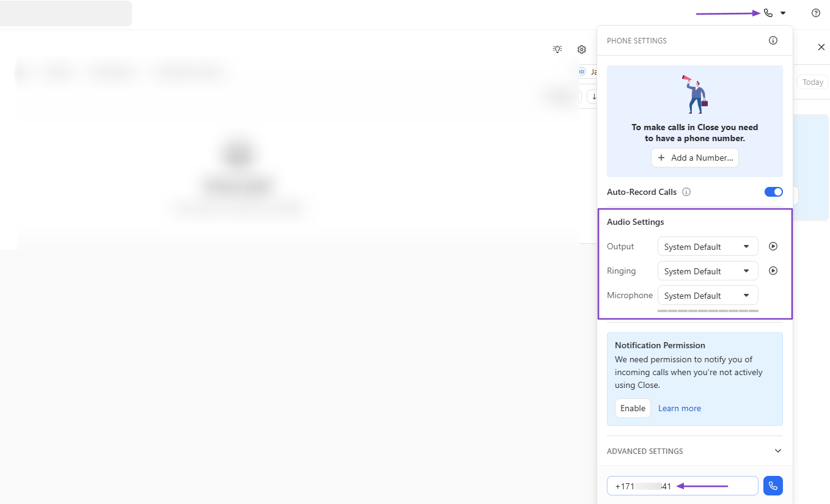Follow the Learn more link
This screenshot has width=830, height=504.
pyautogui.click(x=680, y=408)
